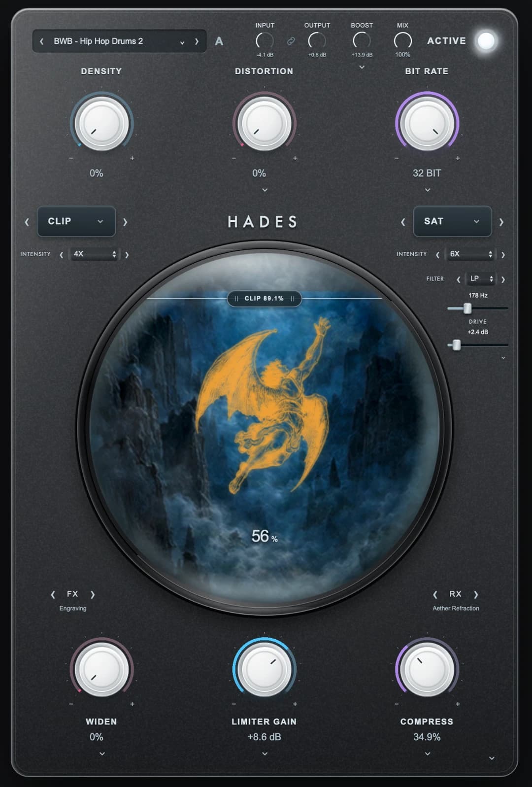Click the DRIVE +2.4 dB slider handle
Screen dimensions: 532x787
tap(457, 345)
